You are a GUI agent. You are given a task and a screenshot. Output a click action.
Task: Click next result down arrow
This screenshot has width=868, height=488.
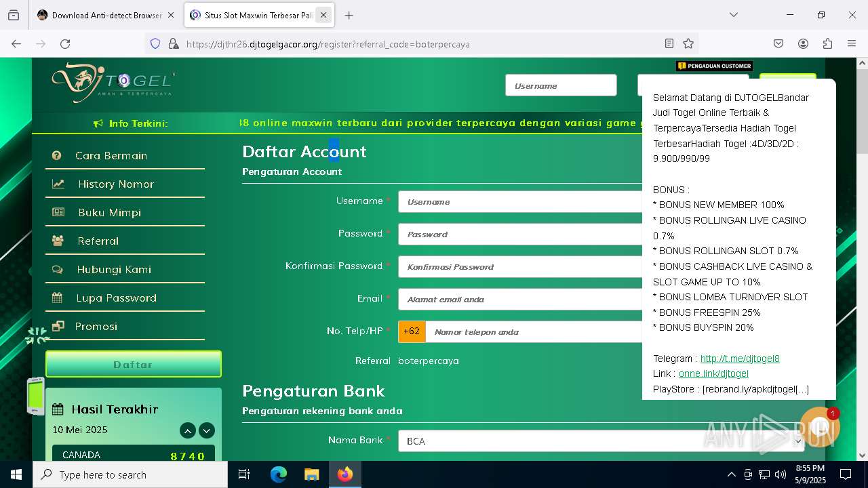207,430
